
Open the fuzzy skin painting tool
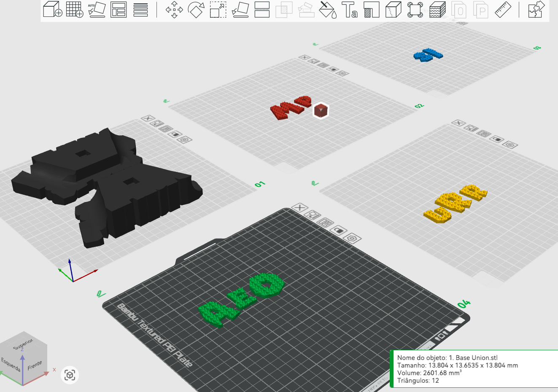437,9
